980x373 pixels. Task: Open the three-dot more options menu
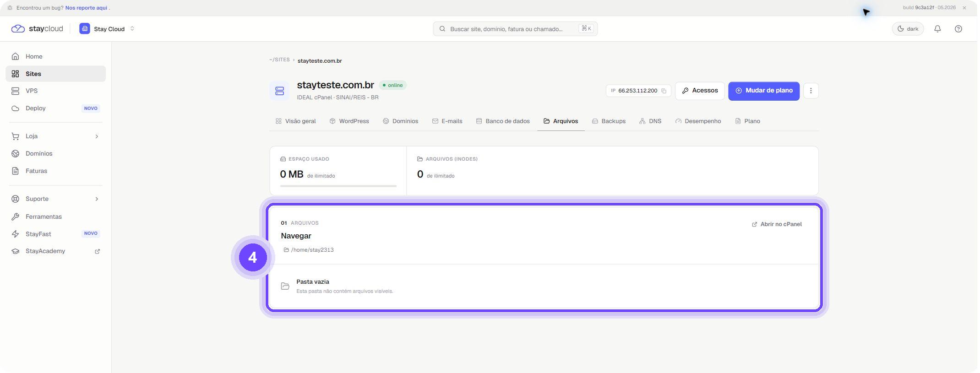tap(811, 91)
